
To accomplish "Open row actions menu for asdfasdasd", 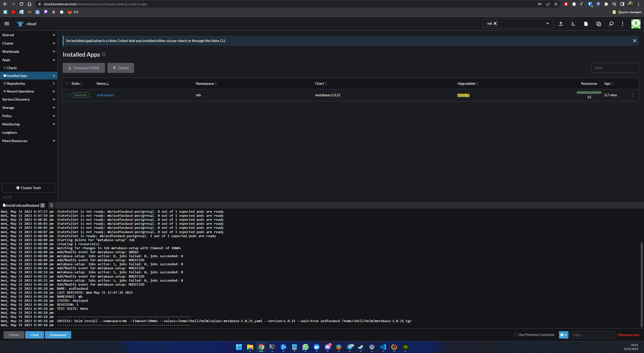I will tap(633, 95).
